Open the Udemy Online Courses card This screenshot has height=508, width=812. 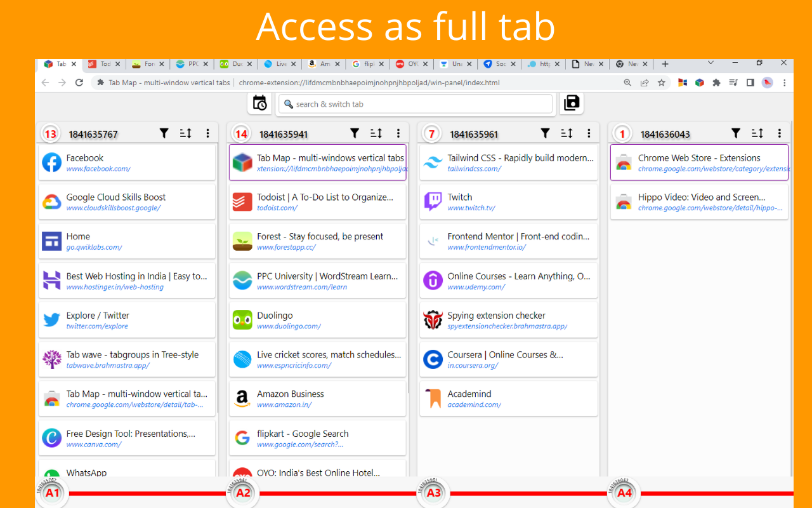tap(509, 281)
